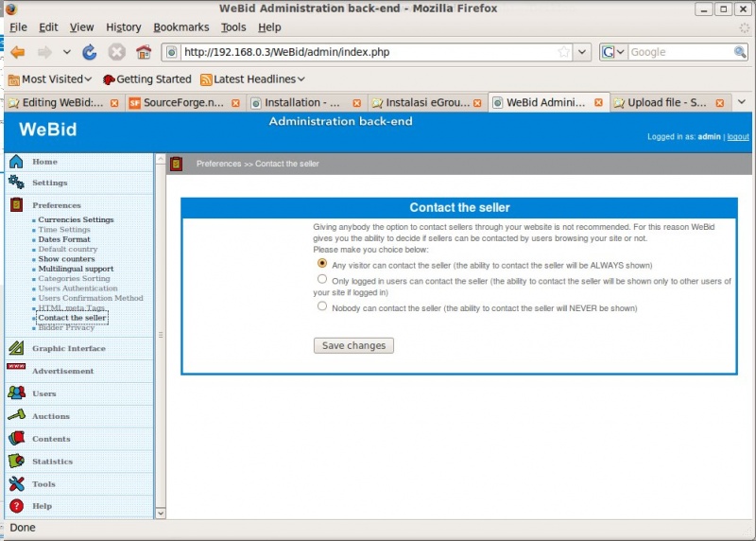
Task: Open the Settings gears icon in sidebar
Action: (x=16, y=183)
